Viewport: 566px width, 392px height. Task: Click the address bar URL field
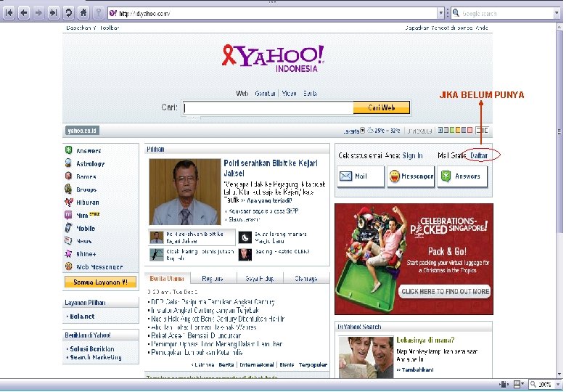pos(273,13)
